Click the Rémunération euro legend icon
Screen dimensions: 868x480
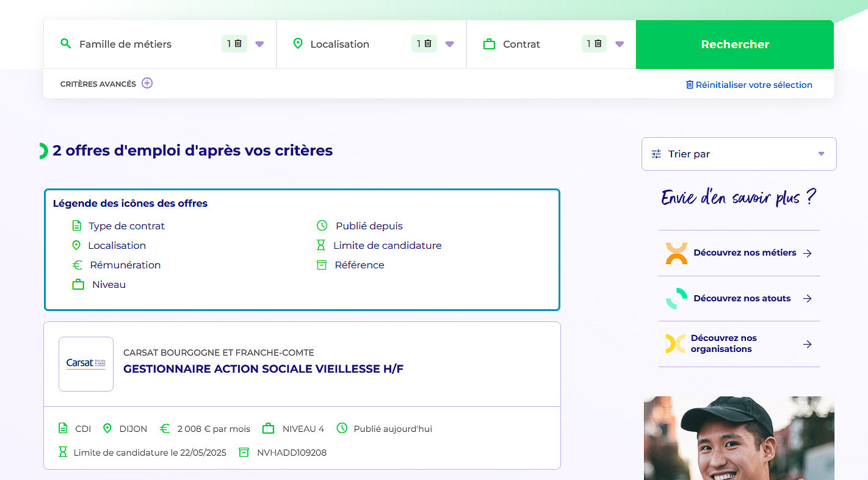[78, 265]
